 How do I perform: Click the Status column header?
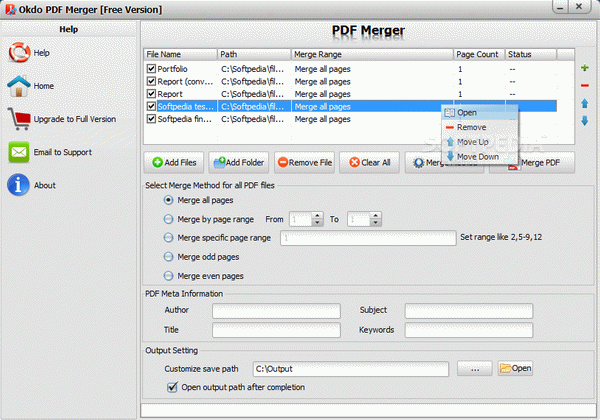[x=531, y=54]
